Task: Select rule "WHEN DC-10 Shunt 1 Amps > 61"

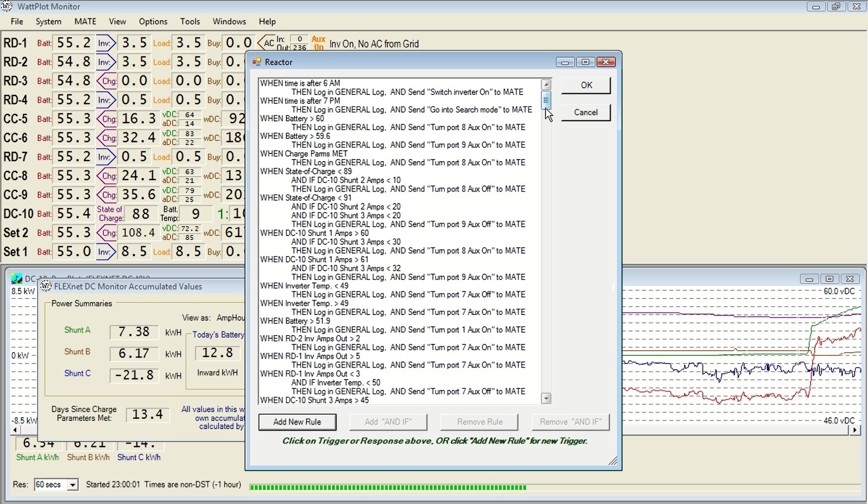Action: 314,259
